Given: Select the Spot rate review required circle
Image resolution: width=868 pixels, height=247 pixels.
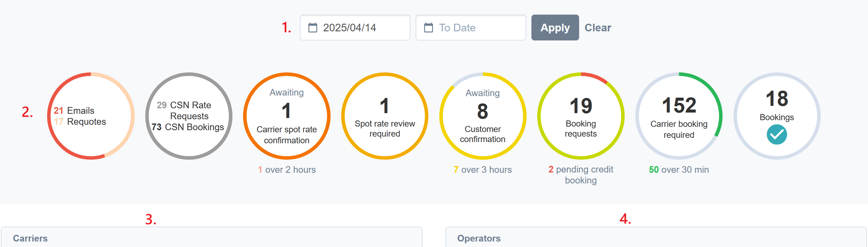Looking at the screenshot, I should click(x=384, y=116).
